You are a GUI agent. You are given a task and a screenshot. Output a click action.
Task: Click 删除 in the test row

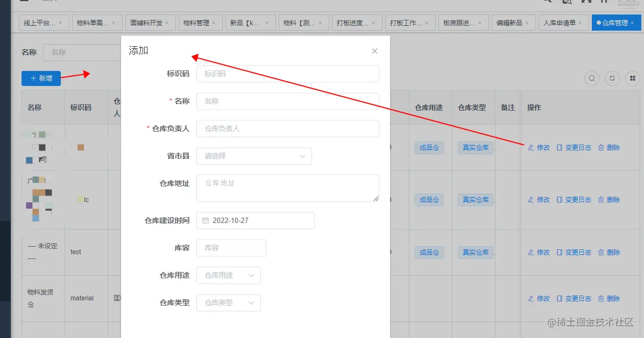pyautogui.click(x=609, y=252)
